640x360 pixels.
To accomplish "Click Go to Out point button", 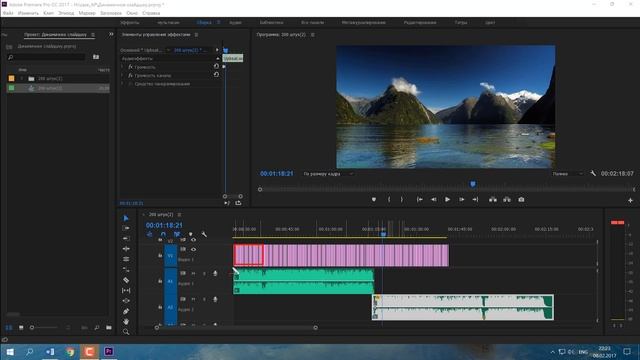I will pyautogui.click(x=475, y=200).
